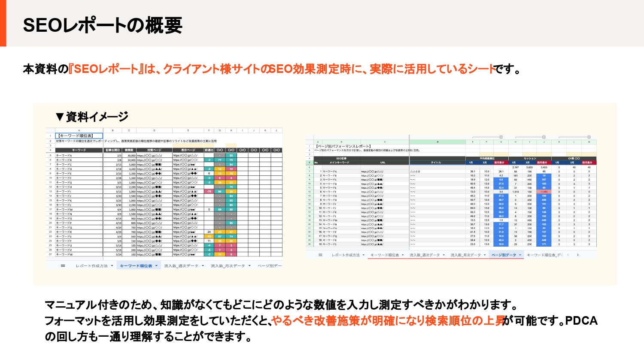Select 30,000 search volume cell
This screenshot has width=644, height=362.
point(129,156)
